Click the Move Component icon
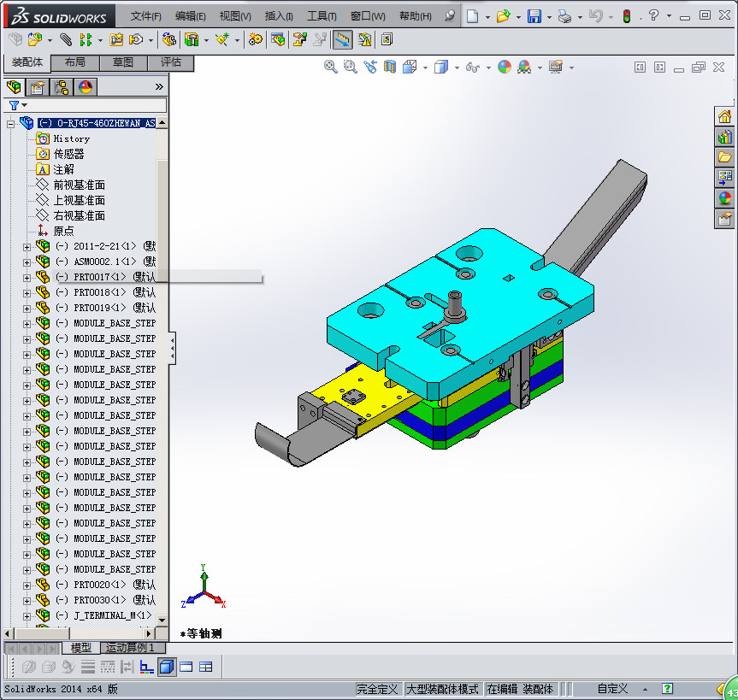Viewport: 738px width, 700px height. pyautogui.click(x=137, y=39)
